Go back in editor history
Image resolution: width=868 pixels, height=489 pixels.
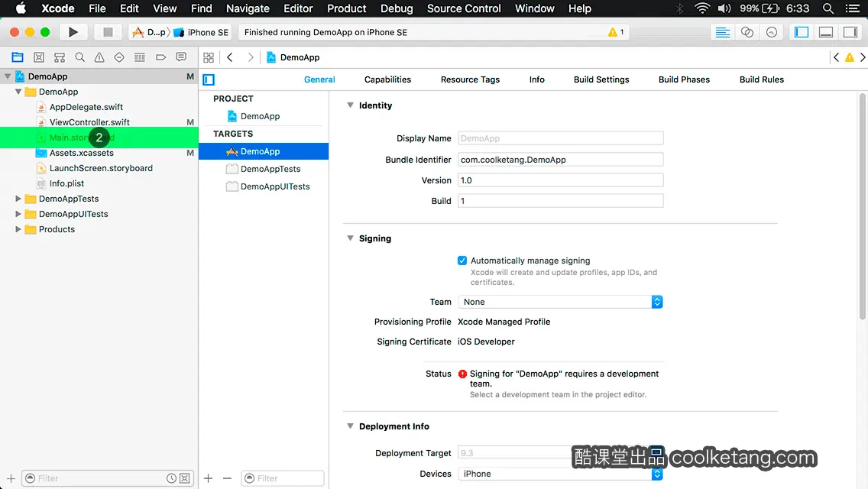tap(230, 57)
